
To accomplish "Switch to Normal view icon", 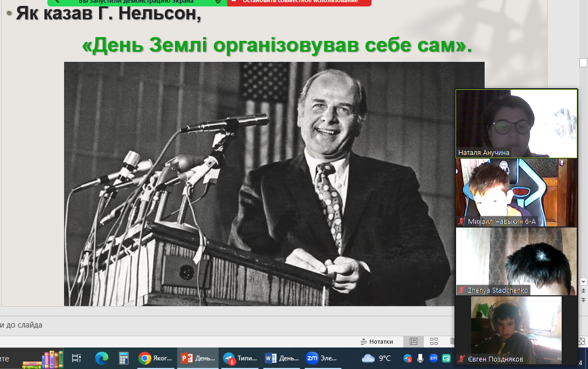I will coord(414,341).
